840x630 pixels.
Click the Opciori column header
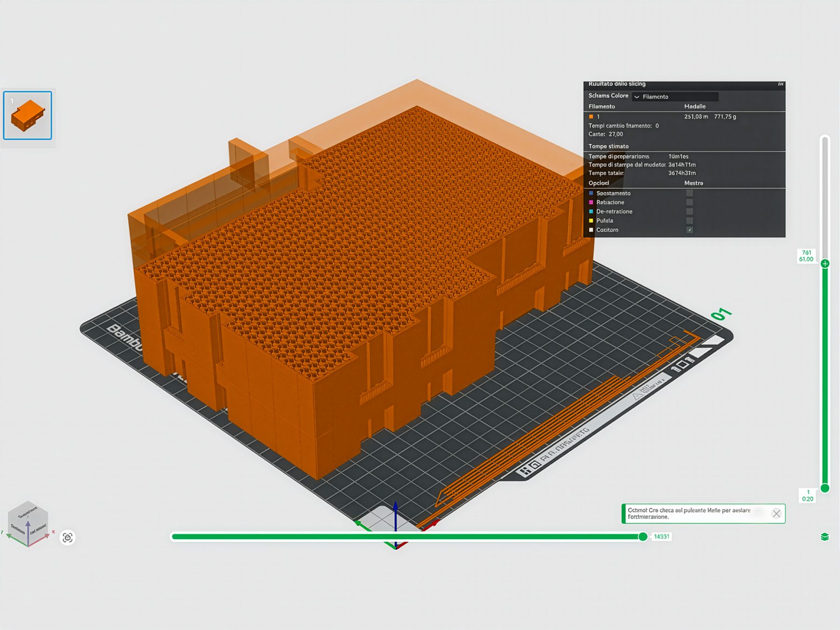coord(599,183)
